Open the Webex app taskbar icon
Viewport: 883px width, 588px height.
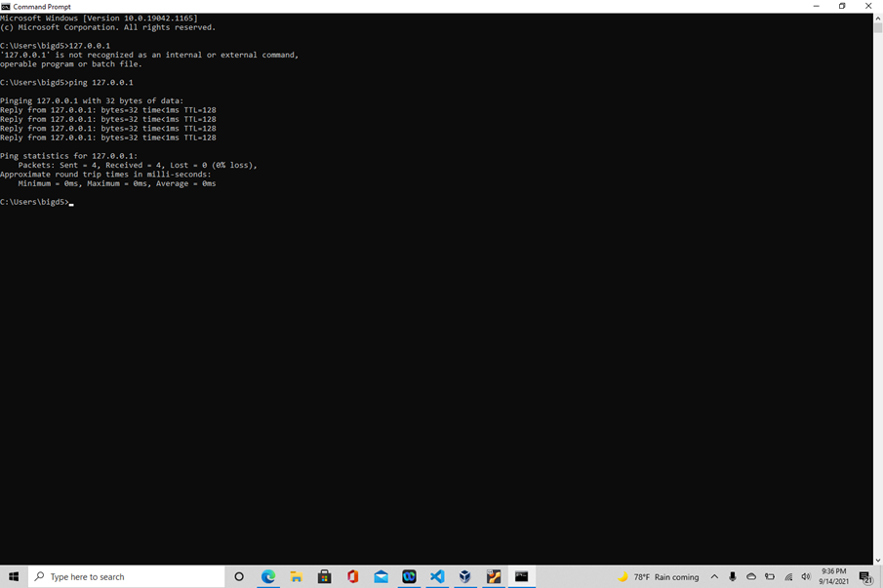pos(409,576)
